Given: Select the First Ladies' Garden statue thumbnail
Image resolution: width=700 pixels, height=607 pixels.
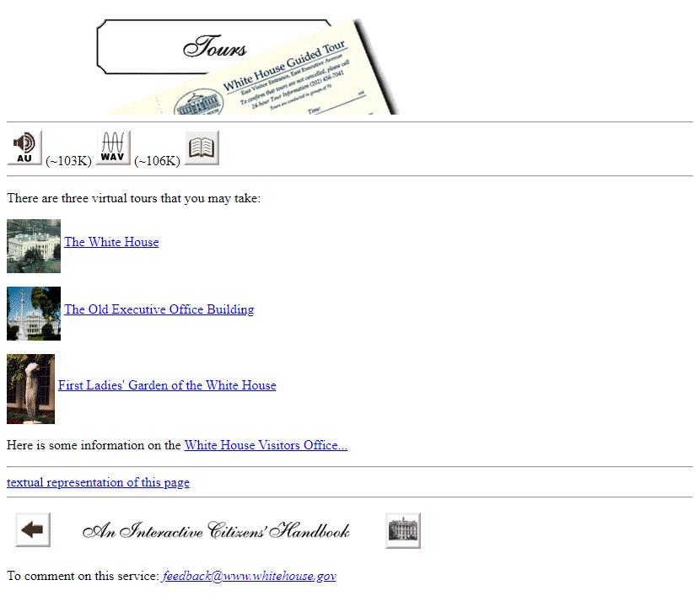Looking at the screenshot, I should pos(31,389).
